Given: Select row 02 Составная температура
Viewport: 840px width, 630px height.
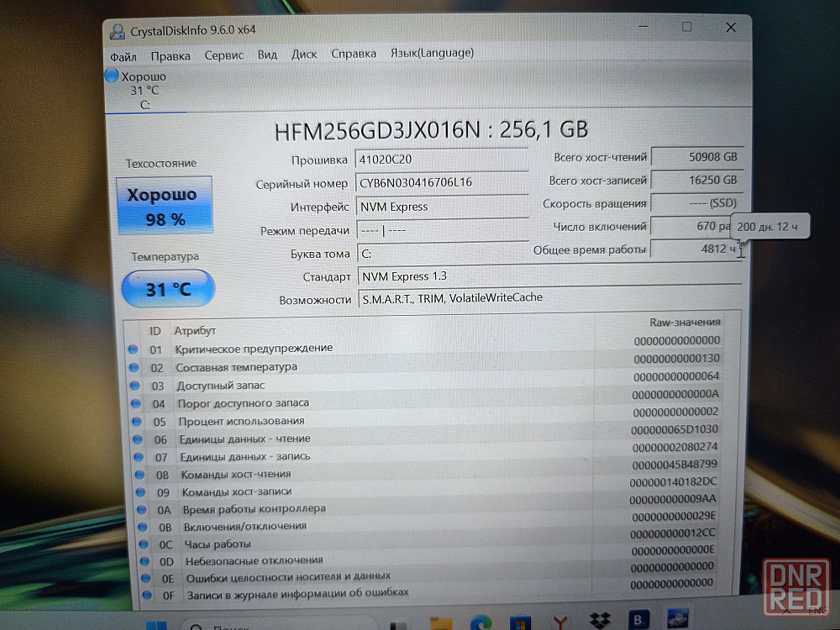Looking at the screenshot, I should tap(427, 363).
